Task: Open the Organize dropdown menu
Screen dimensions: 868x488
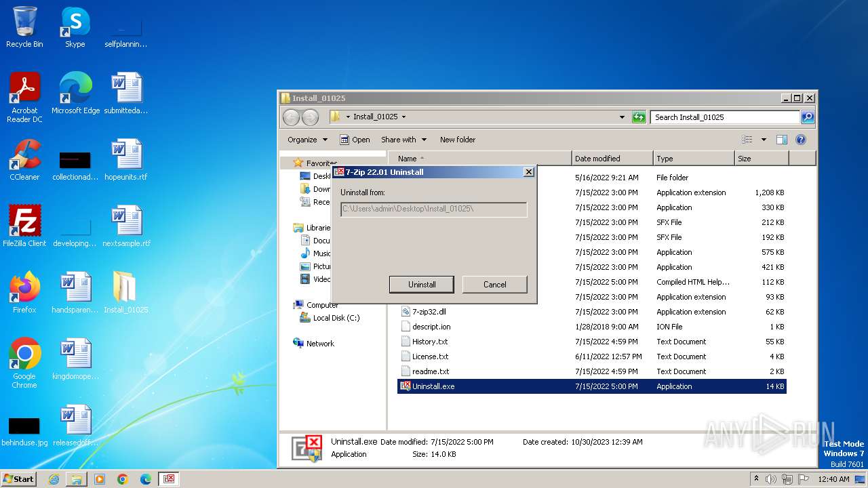Action: 307,140
